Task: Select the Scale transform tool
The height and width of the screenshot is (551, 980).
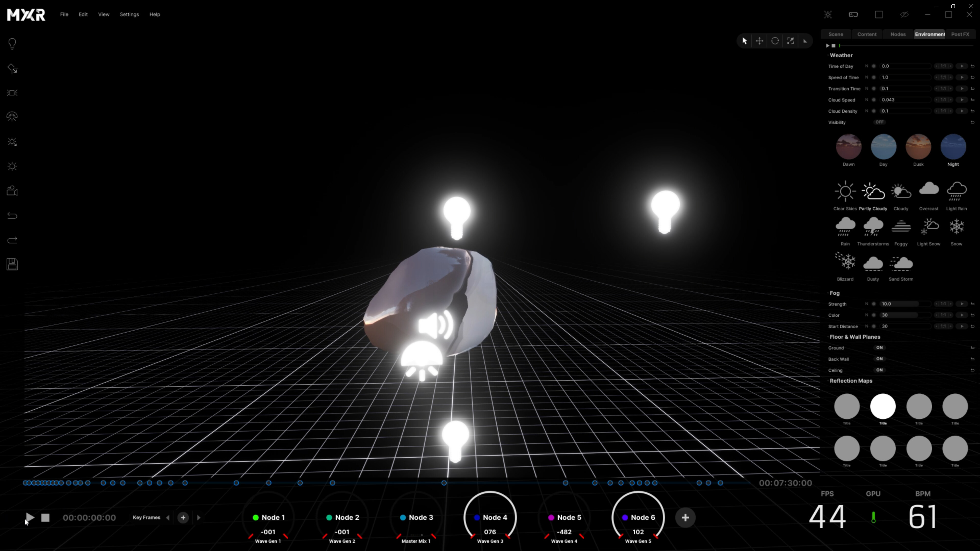Action: 790,41
